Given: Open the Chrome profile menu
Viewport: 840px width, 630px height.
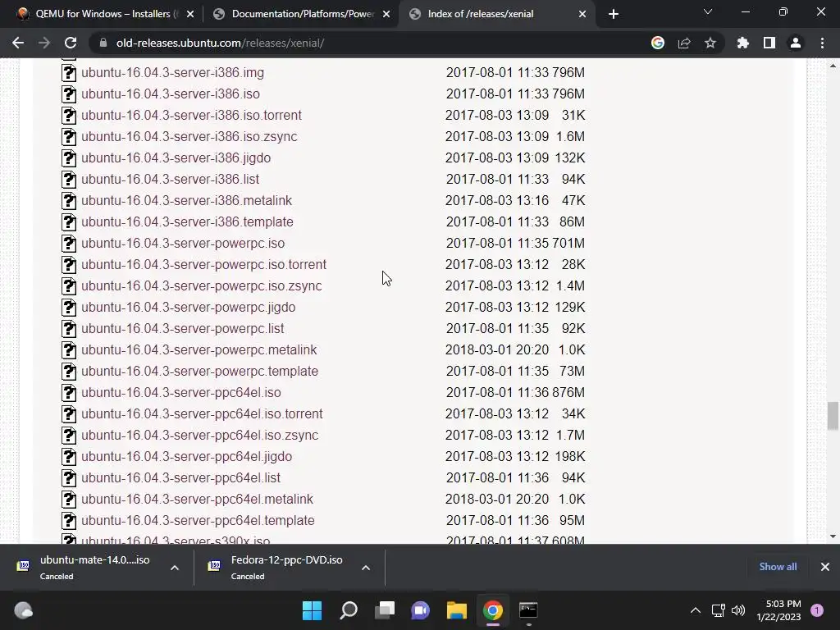Looking at the screenshot, I should (x=796, y=43).
